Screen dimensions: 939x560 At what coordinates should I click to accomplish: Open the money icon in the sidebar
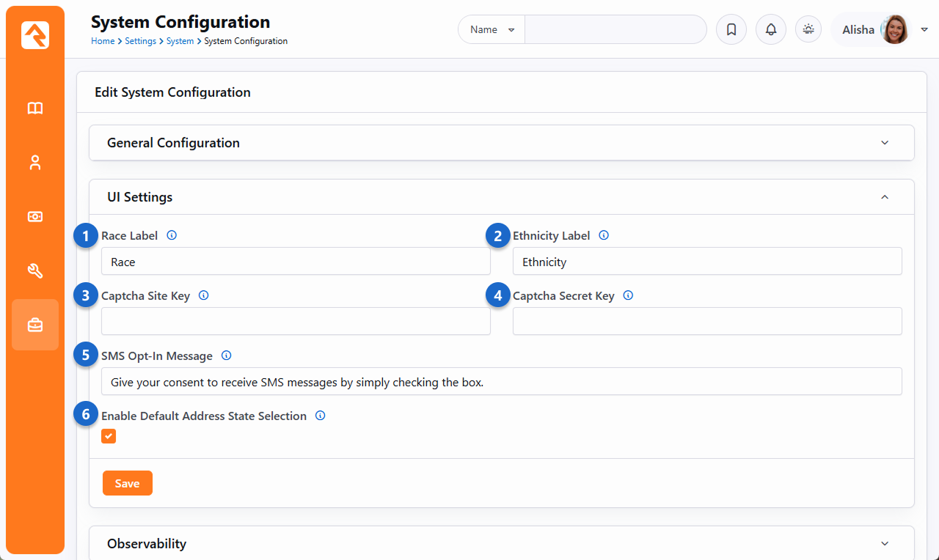35,217
